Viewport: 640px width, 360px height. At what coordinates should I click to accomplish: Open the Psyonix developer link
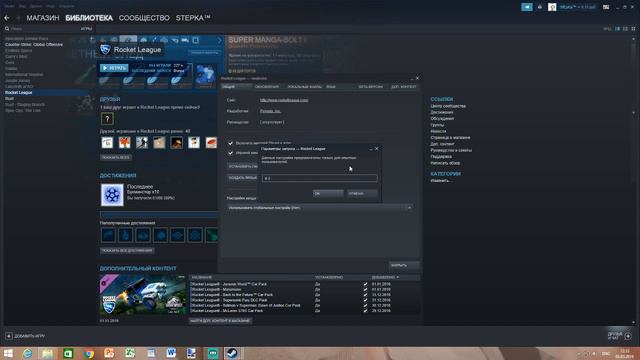point(270,111)
